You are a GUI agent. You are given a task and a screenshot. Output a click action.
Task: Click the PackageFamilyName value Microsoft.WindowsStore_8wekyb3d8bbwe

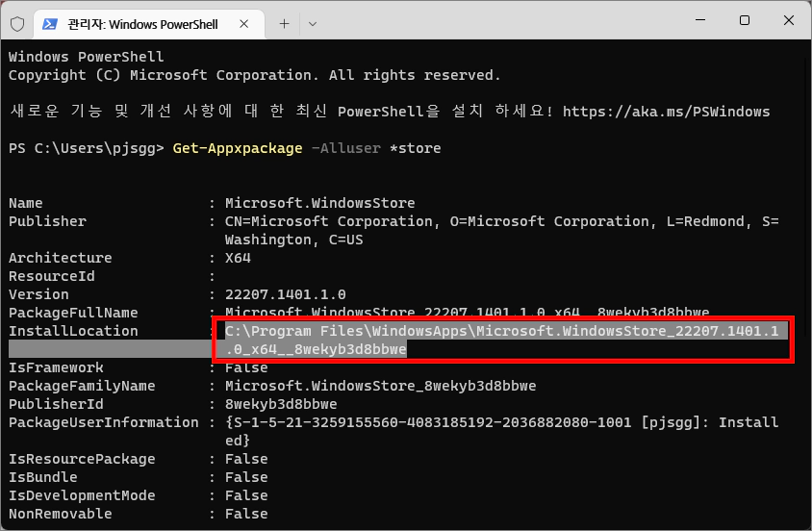pos(380,386)
